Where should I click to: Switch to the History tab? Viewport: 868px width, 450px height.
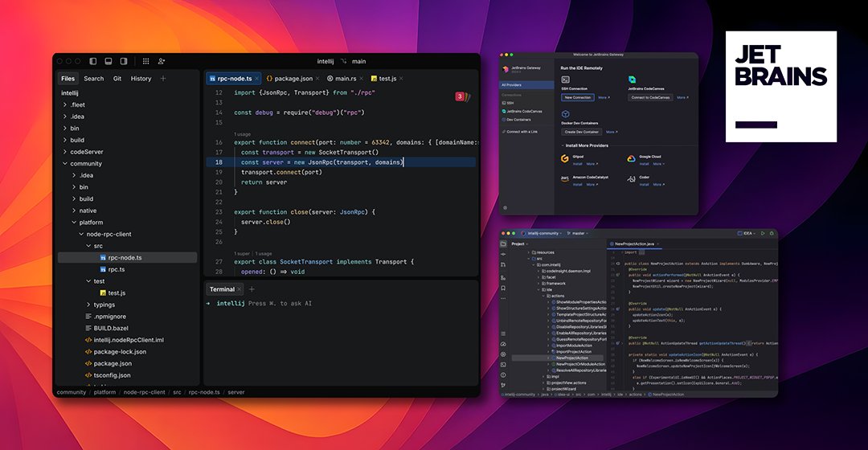coord(141,79)
